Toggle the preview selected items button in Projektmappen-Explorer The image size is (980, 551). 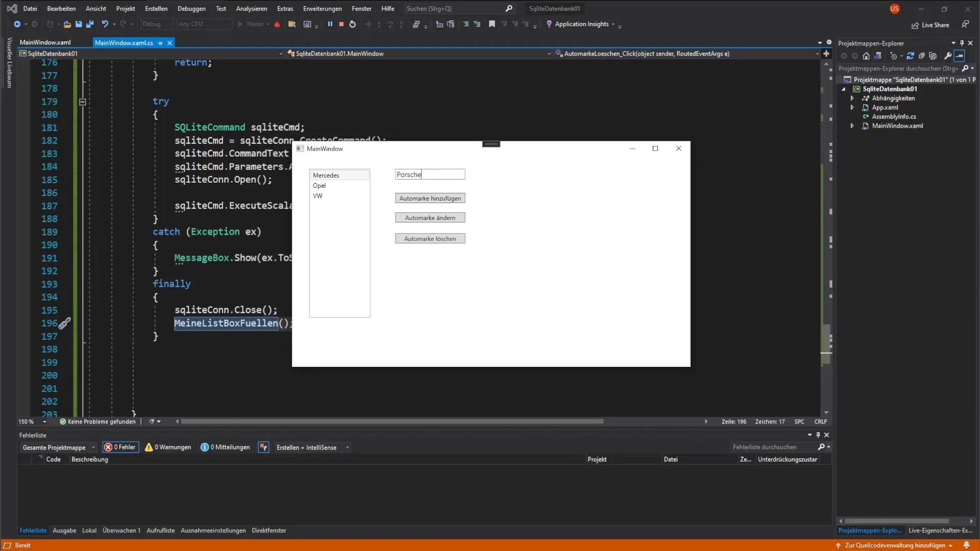coord(960,56)
